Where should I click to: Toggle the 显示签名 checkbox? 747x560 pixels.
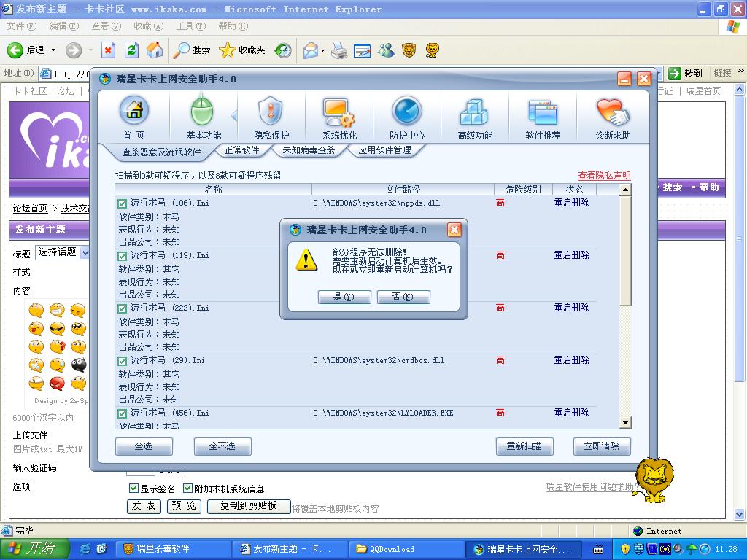click(133, 489)
